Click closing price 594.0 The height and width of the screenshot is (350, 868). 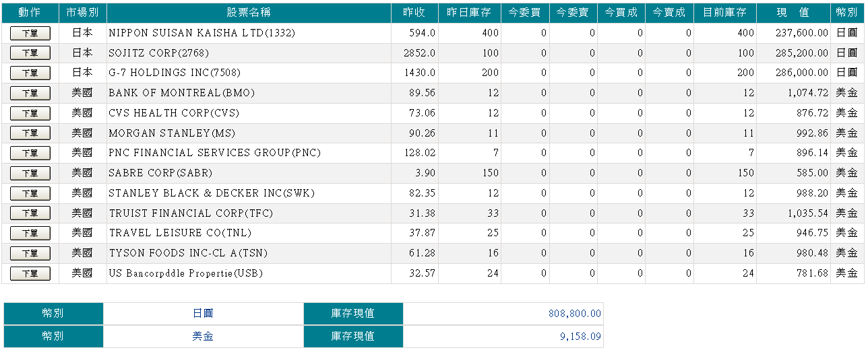(423, 33)
